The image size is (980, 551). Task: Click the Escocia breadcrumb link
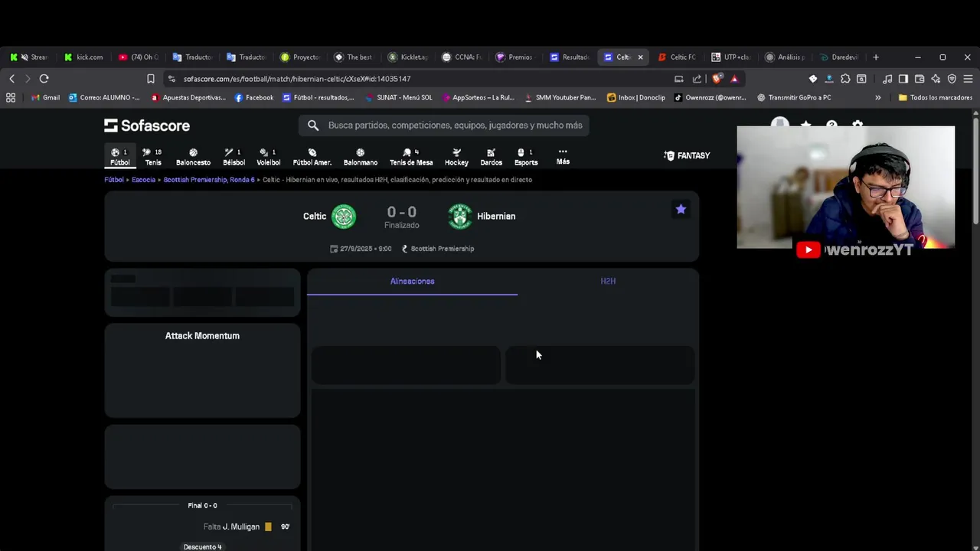tap(143, 180)
